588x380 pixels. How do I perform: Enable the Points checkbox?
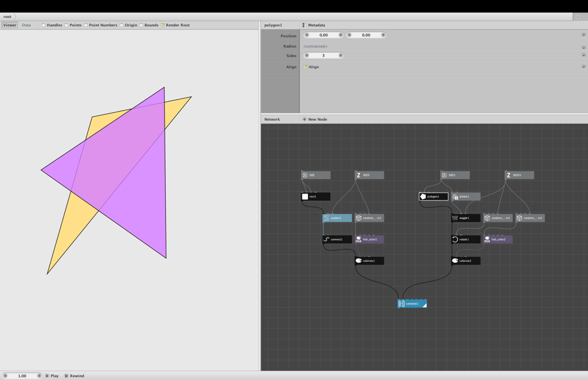(x=66, y=25)
